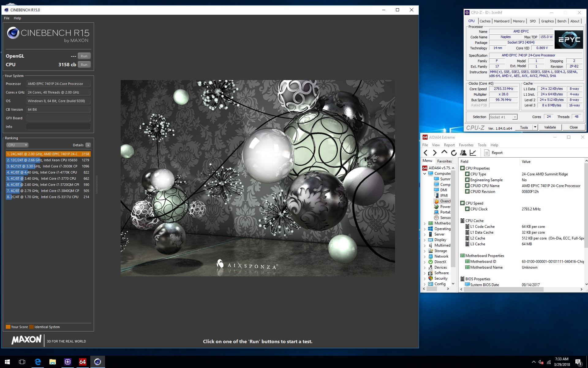Switch to the Graphics tab in CPU-Z

(x=547, y=21)
